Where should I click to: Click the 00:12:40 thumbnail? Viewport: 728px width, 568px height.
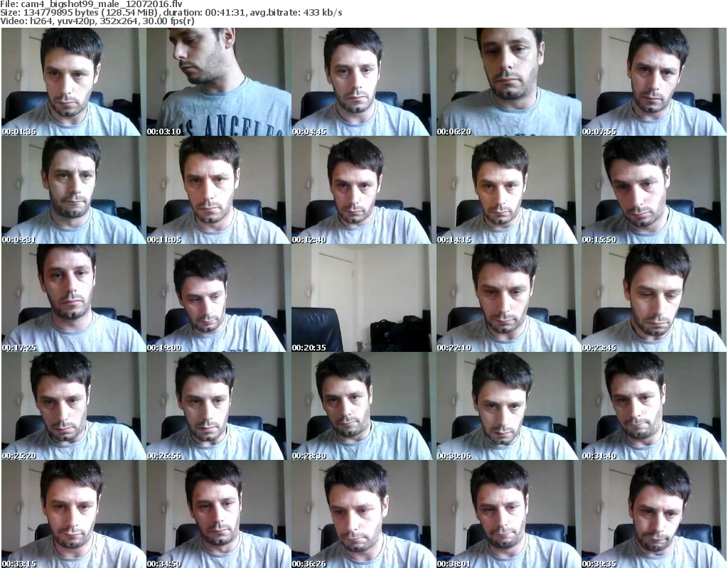point(363,190)
